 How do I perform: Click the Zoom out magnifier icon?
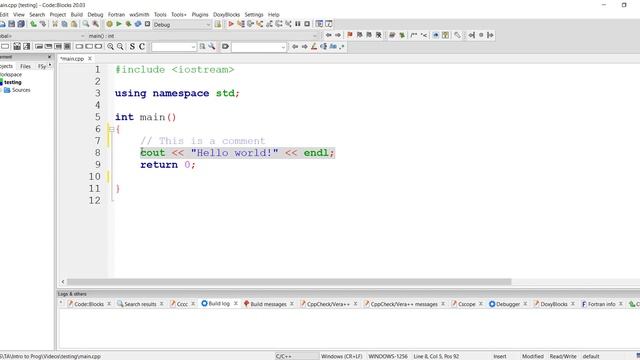tap(120, 47)
